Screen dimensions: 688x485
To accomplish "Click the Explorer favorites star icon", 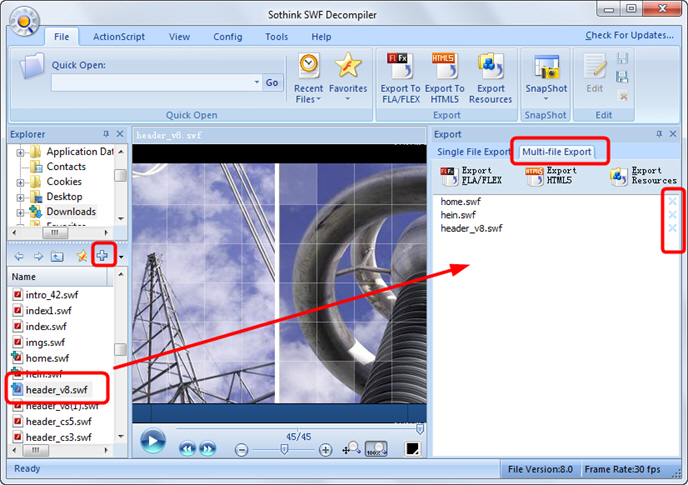I will 82,255.
